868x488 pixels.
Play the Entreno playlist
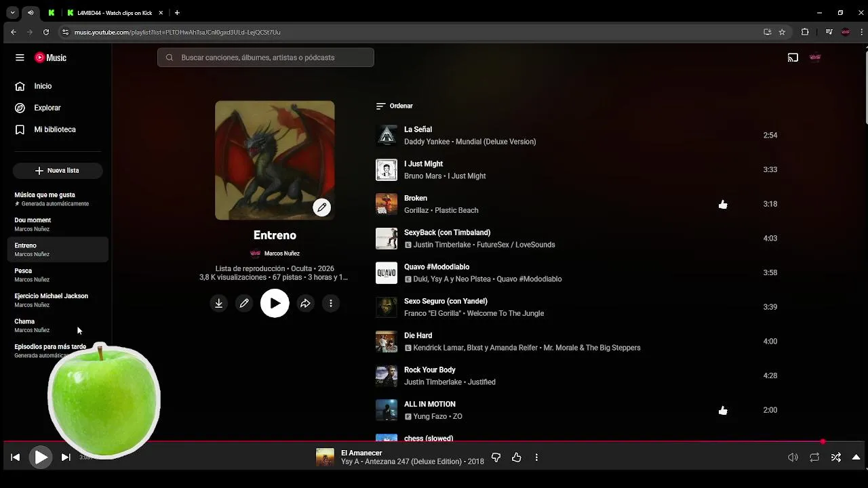[275, 304]
